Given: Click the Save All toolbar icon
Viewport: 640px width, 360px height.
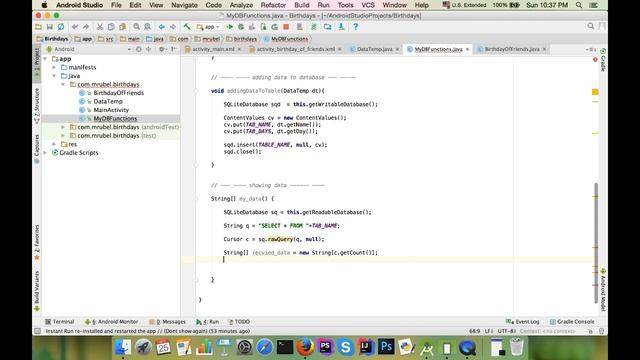Looking at the screenshot, I should tap(49, 27).
